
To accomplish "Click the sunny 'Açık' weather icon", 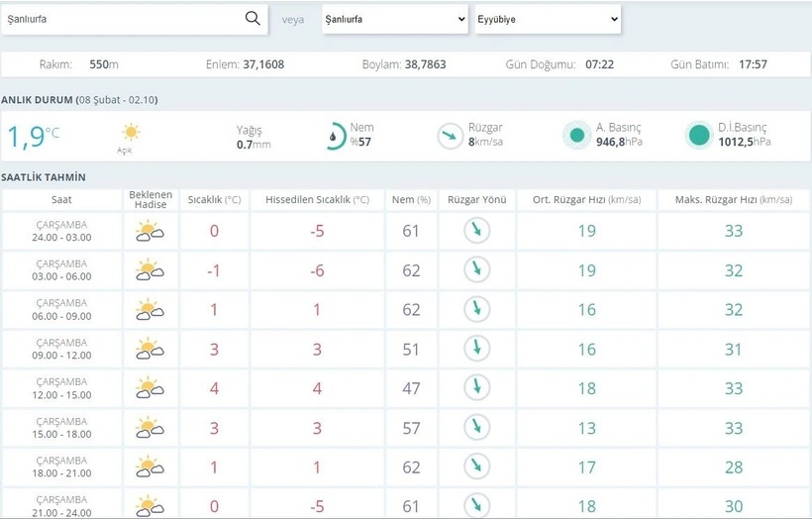I will 130,133.
